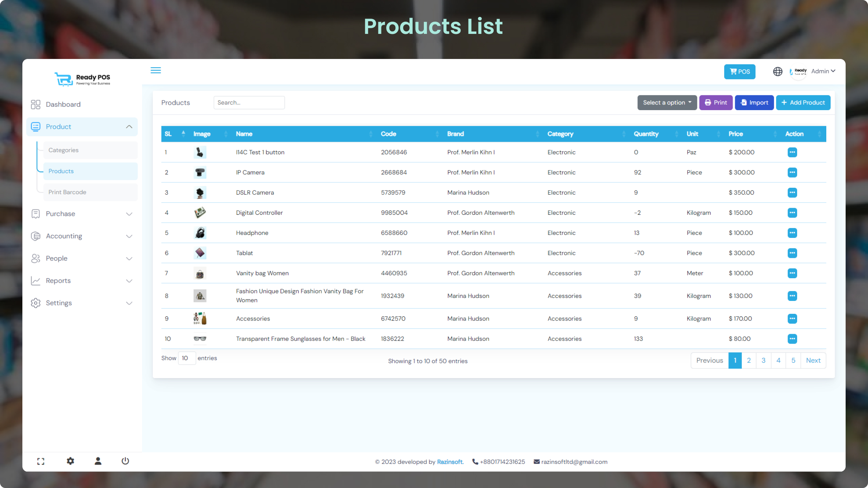Image resolution: width=868 pixels, height=488 pixels.
Task: Click the power off icon at the bottom
Action: [x=125, y=461]
